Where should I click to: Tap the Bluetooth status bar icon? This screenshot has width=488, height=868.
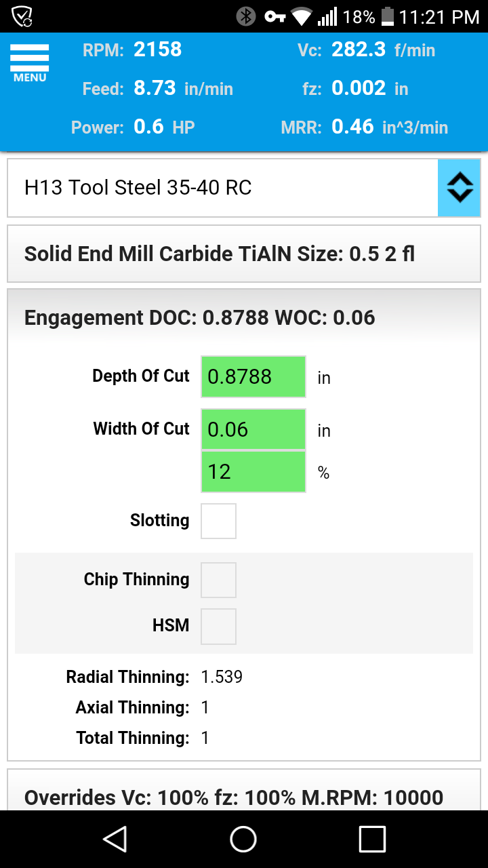coord(246,16)
